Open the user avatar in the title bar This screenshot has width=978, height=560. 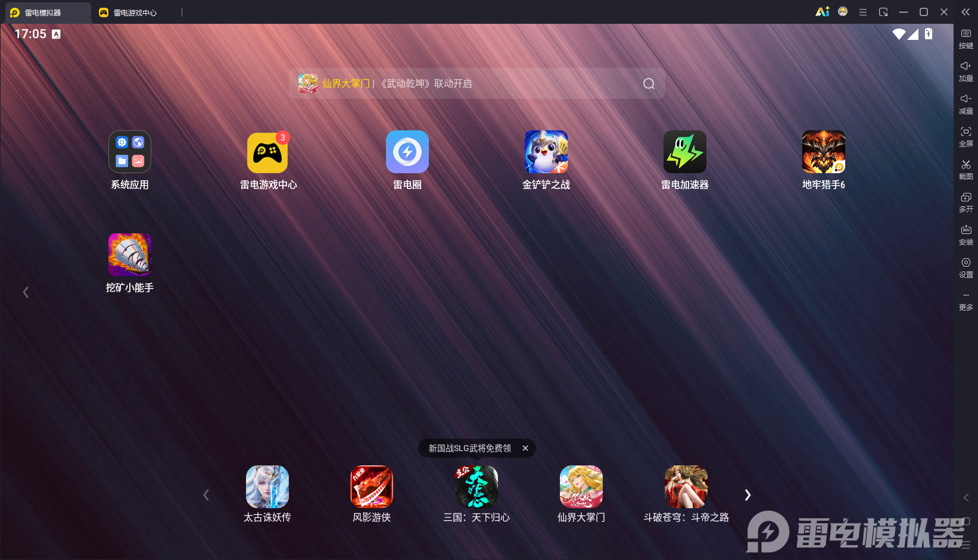pyautogui.click(x=843, y=11)
